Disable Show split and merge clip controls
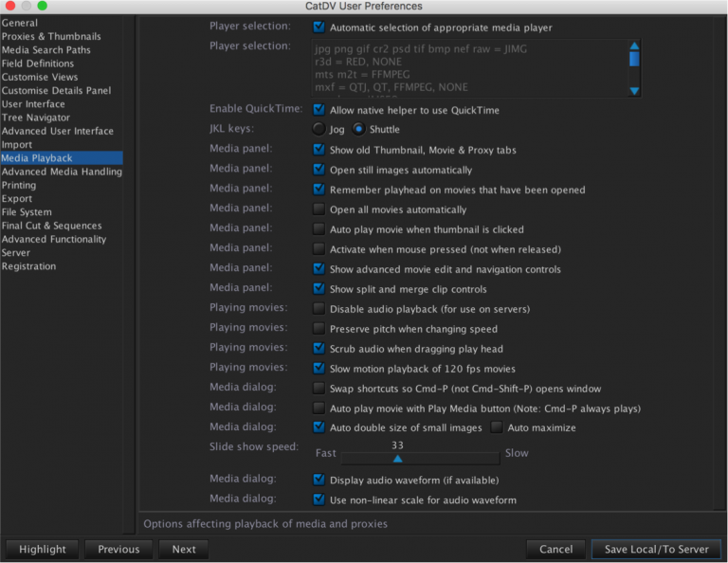The width and height of the screenshot is (728, 563). coord(318,289)
